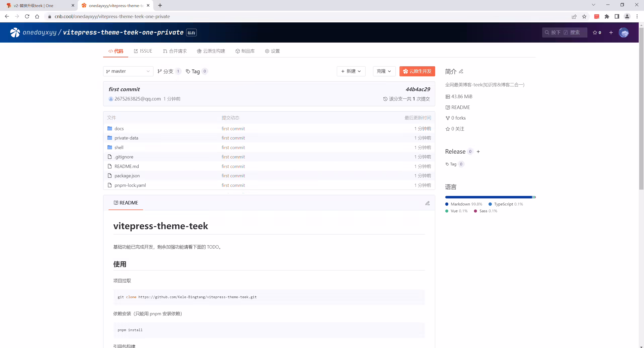
Task: Open the 设置 tab
Action: pos(272,51)
